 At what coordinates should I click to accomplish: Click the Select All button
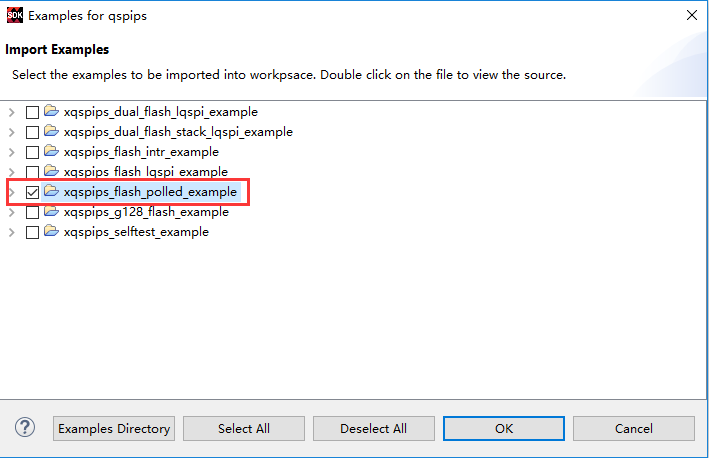tap(244, 428)
